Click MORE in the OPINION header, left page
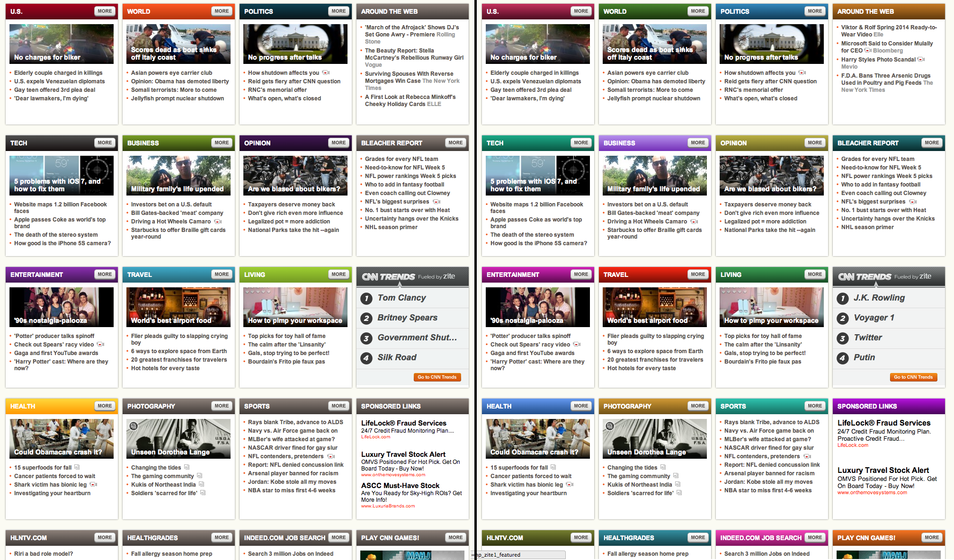 339,142
